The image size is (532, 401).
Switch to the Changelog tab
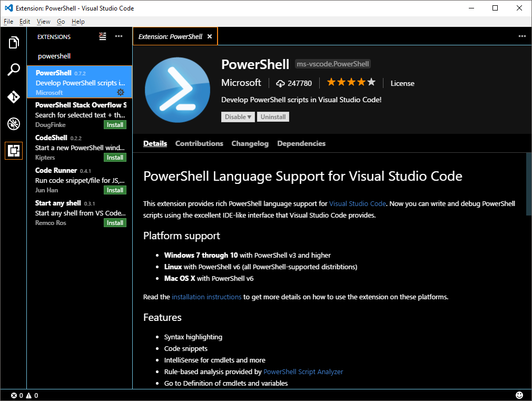click(250, 143)
